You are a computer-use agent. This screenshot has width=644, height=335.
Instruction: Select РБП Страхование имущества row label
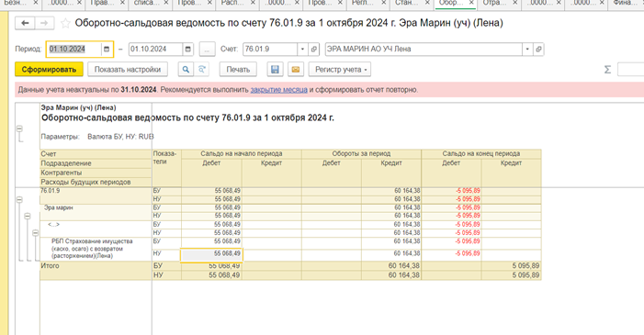click(x=92, y=249)
